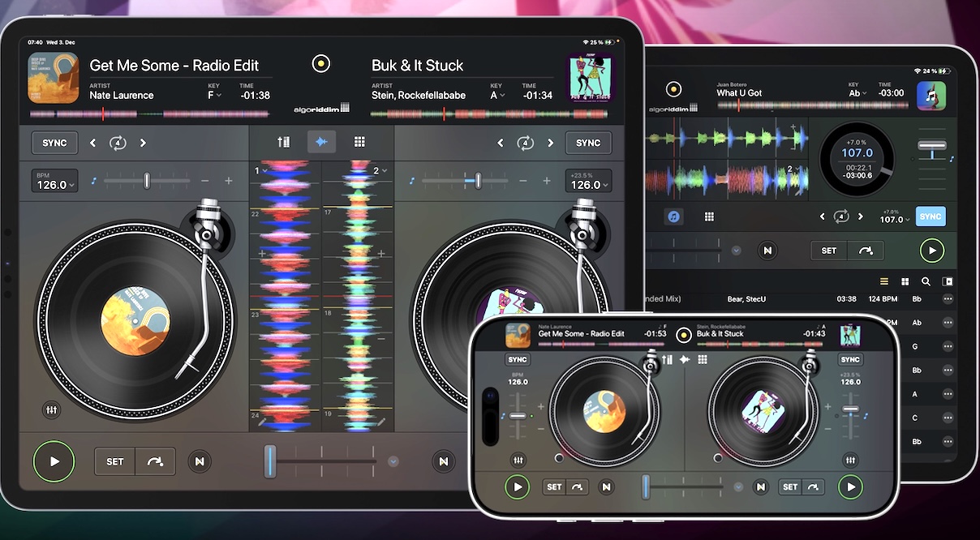
Task: Click more options for the Bear, StecU track
Action: pyautogui.click(x=948, y=299)
